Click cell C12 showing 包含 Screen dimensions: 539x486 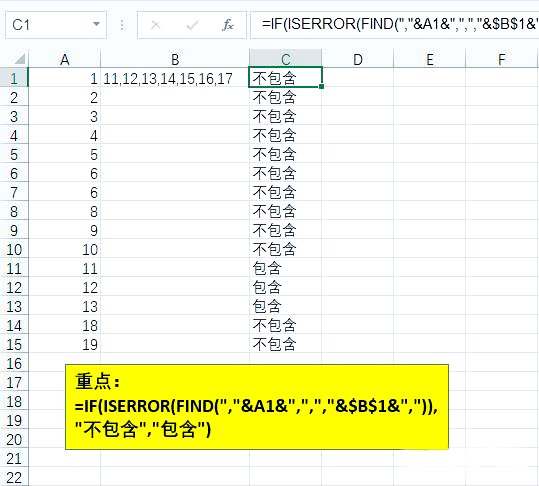pyautogui.click(x=285, y=287)
